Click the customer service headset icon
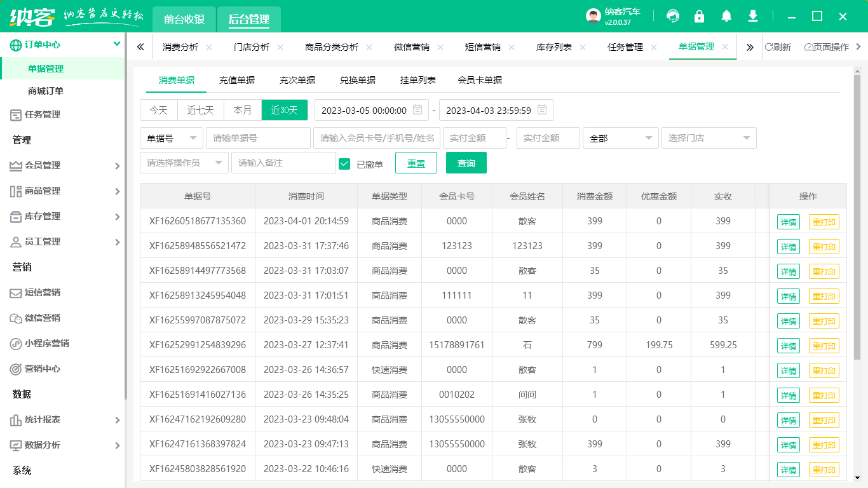Screen dimensions: 868x488 672,17
